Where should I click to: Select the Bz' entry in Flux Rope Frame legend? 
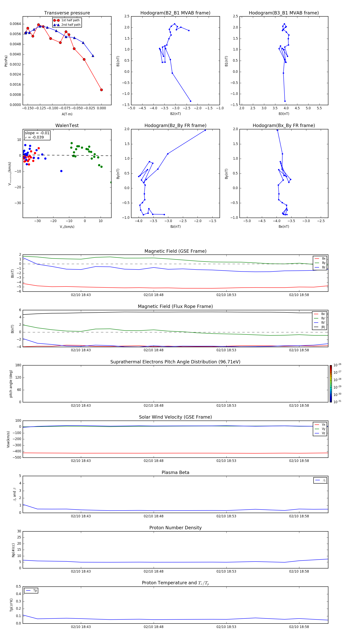pos(320,323)
